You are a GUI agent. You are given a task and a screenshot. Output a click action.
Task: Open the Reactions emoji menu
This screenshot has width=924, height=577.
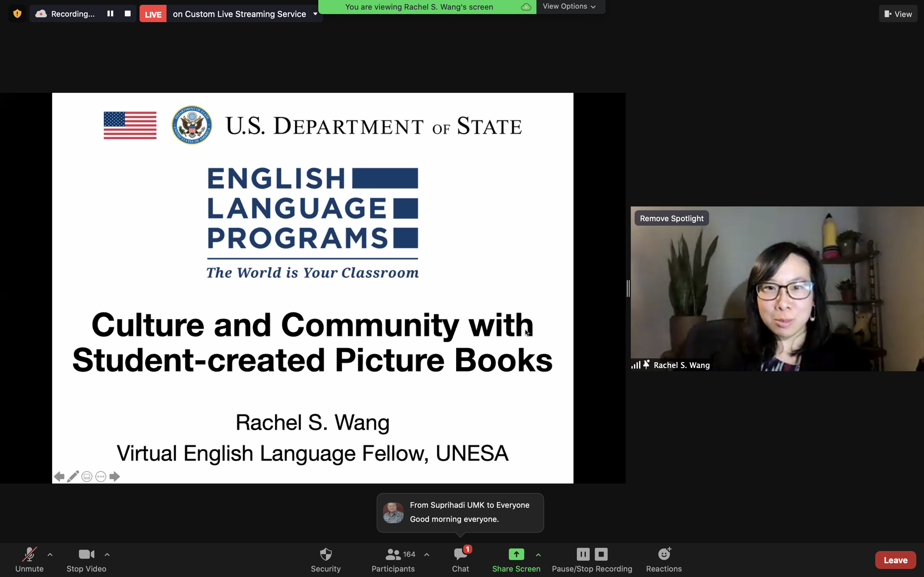(663, 559)
